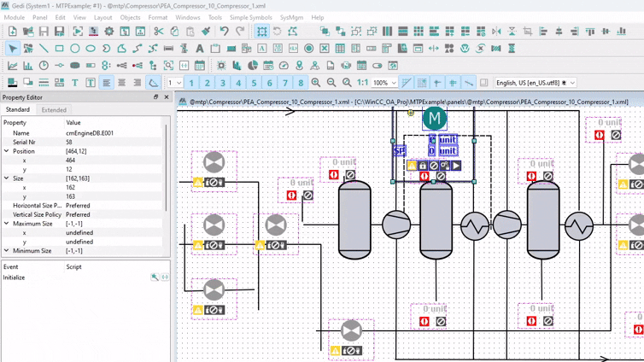Select the green M motor symbol
The width and height of the screenshot is (644, 362).
(435, 118)
